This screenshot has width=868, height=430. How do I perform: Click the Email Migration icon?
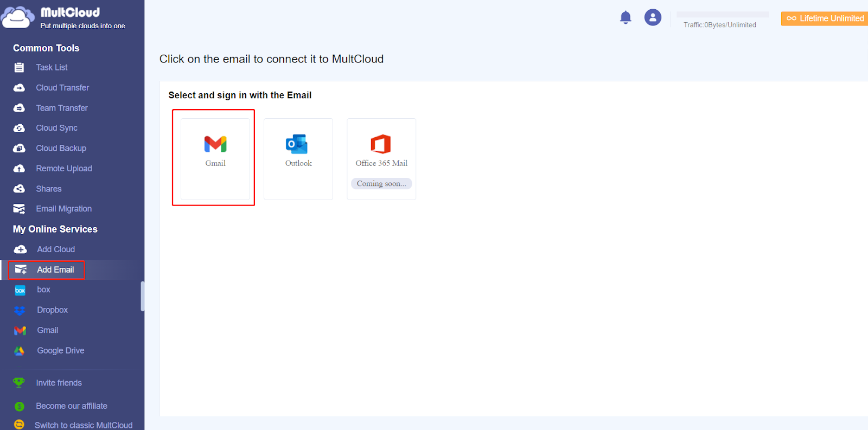pos(19,209)
